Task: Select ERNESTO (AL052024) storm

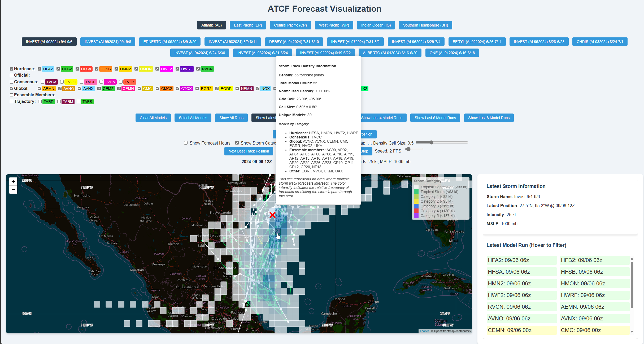Action: [x=170, y=42]
